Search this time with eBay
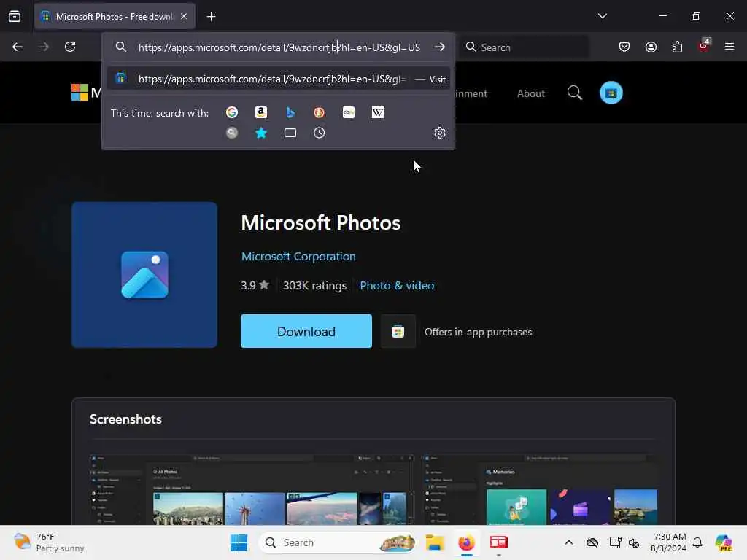 click(349, 112)
